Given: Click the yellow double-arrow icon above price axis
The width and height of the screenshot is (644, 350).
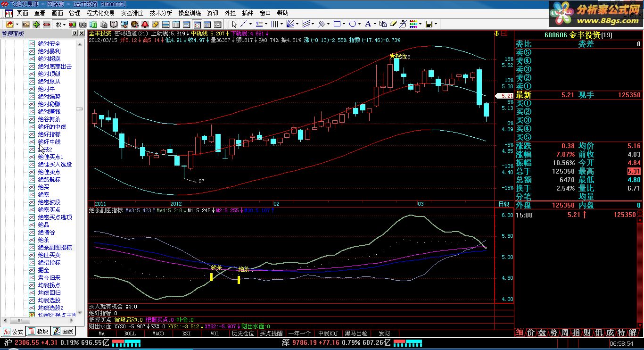Looking at the screenshot, I should (496, 33).
